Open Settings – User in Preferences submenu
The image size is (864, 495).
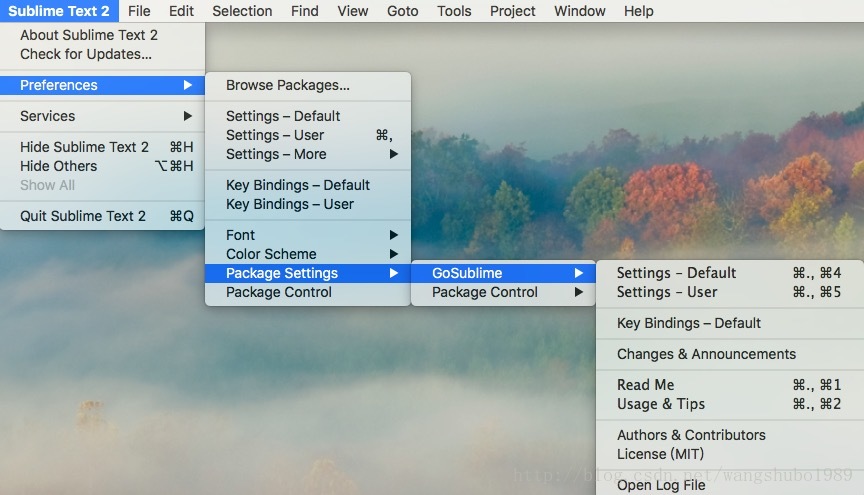point(308,135)
